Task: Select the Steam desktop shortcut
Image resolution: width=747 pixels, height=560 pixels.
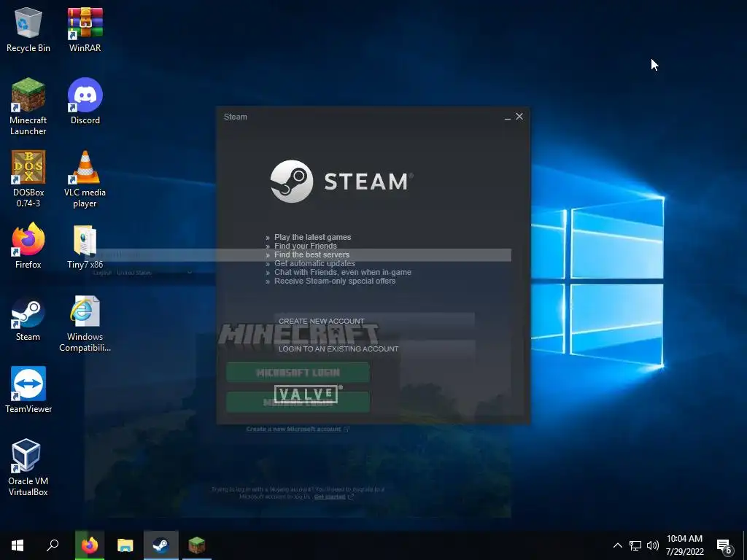Action: 28,318
